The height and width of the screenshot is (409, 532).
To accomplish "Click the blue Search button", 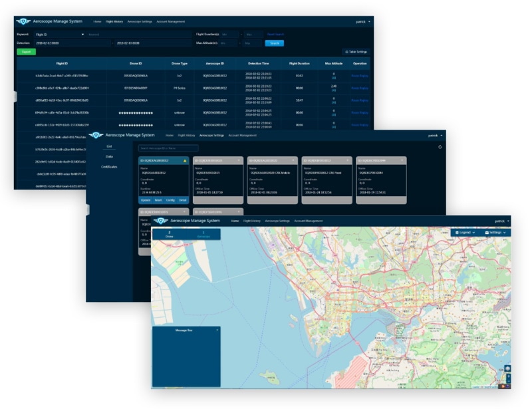I will (x=274, y=43).
